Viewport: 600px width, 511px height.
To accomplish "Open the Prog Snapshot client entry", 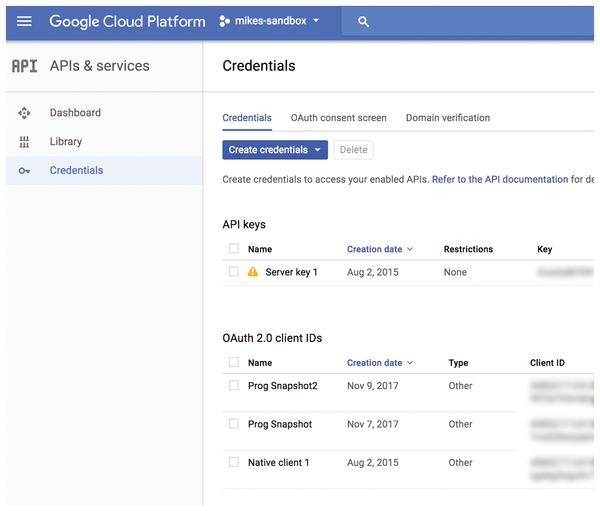I will pyautogui.click(x=280, y=424).
